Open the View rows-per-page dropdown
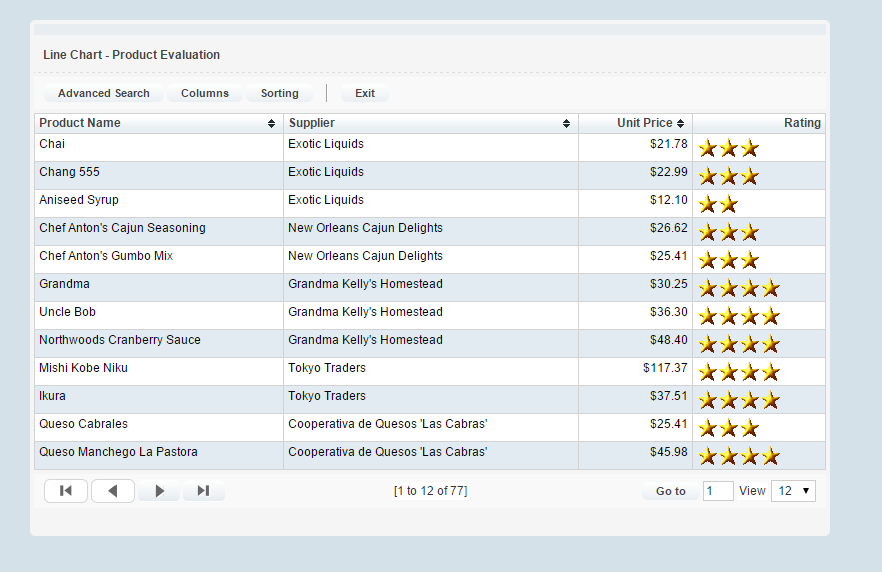This screenshot has width=882, height=572. (x=794, y=491)
